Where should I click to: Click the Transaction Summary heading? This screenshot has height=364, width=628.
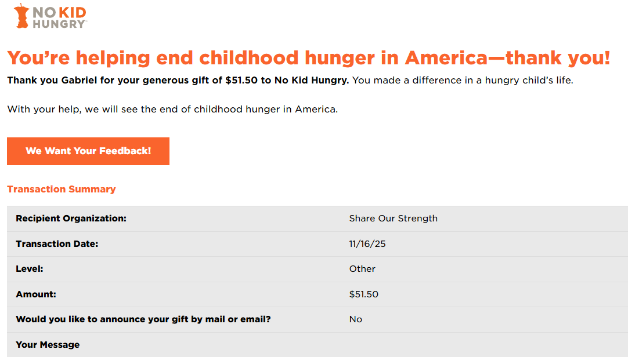(62, 189)
